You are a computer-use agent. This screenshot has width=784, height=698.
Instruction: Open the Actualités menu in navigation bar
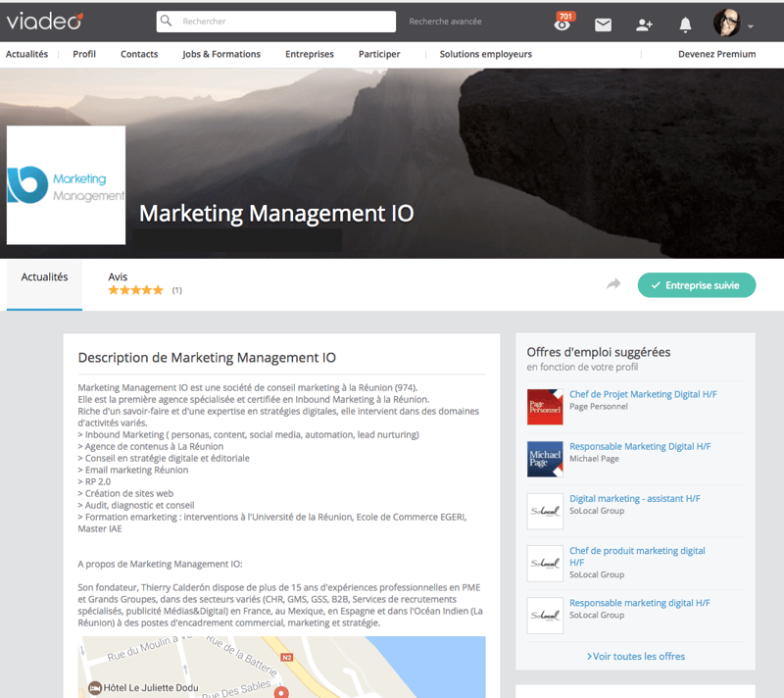click(26, 54)
